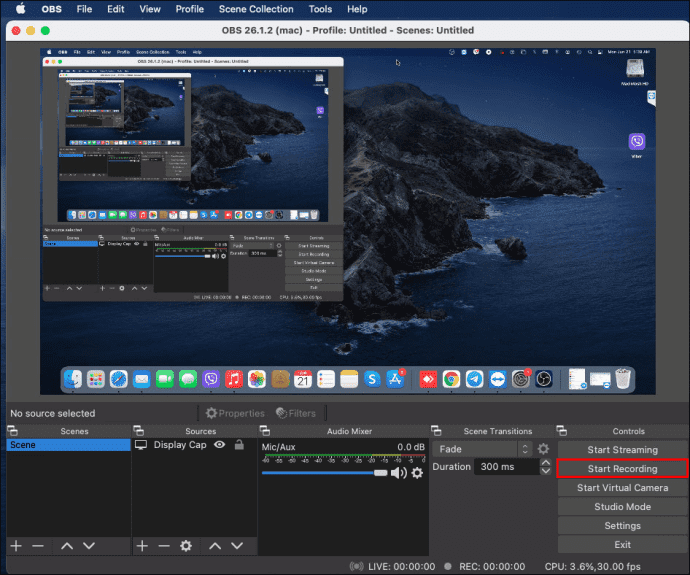Enable Studio Mode
This screenshot has width=690, height=575.
coord(622,506)
